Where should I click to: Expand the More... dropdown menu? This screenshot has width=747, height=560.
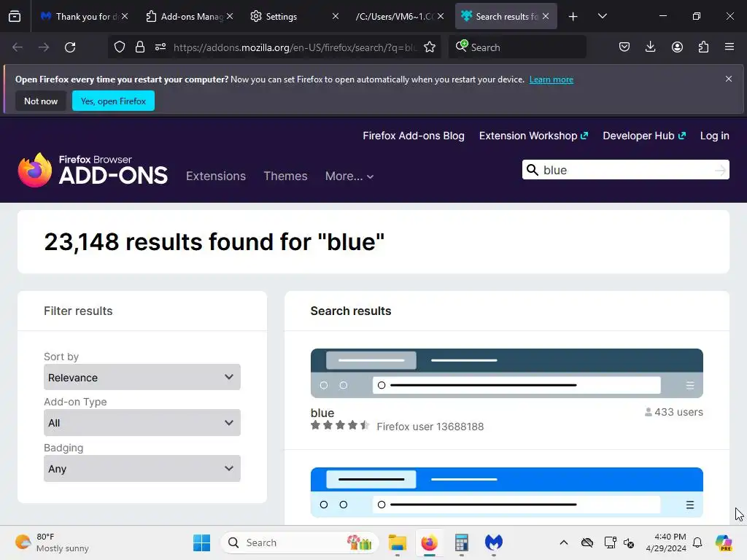click(x=349, y=176)
